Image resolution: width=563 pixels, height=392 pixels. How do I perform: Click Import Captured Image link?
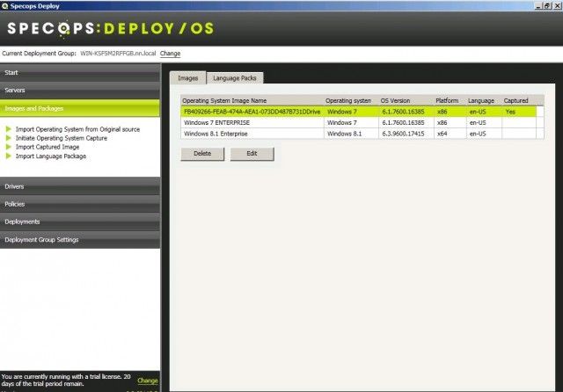[48, 147]
